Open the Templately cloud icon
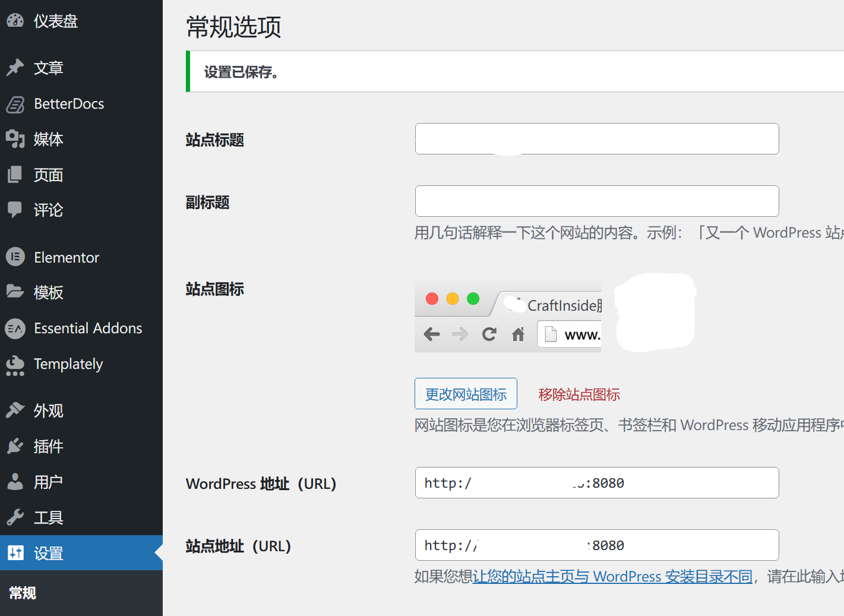844x616 pixels. pyautogui.click(x=15, y=365)
